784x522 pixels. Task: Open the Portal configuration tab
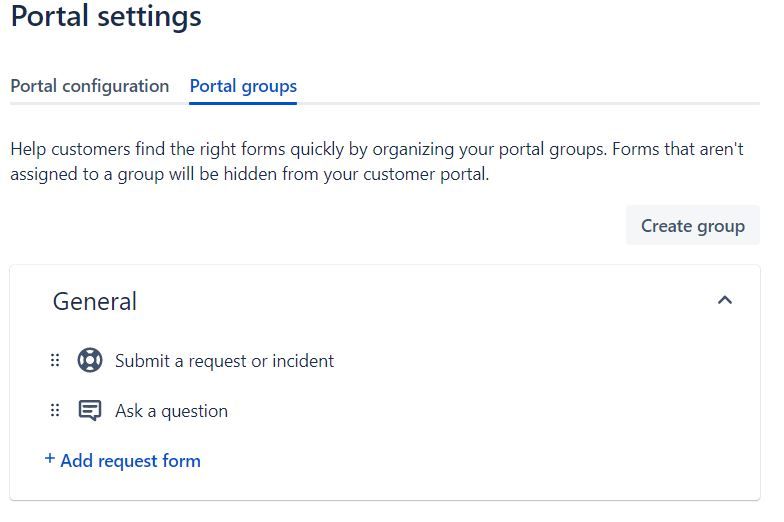point(90,86)
